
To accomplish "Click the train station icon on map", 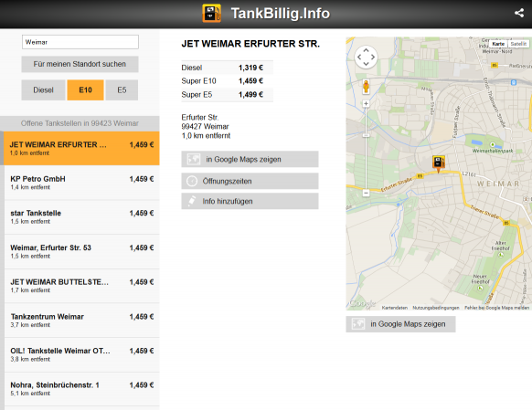I will coord(514,82).
